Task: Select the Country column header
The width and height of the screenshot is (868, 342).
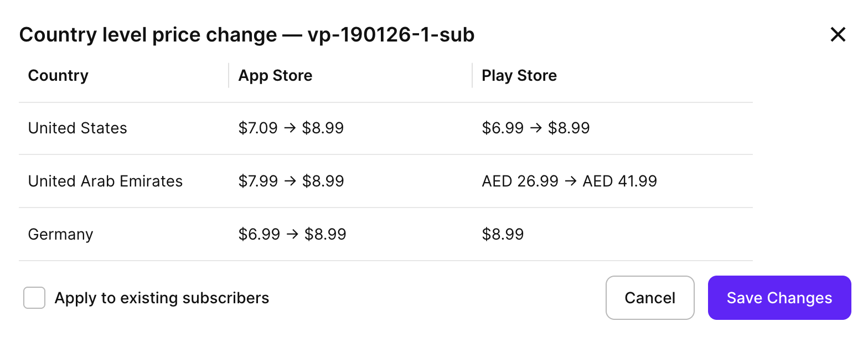Action: click(58, 75)
